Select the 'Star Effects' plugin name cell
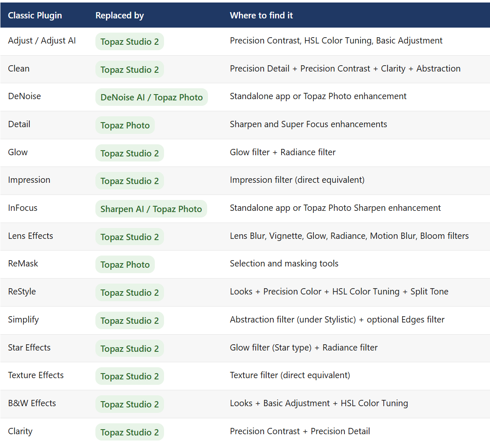Screen dimensions: 490x448 tap(29, 348)
